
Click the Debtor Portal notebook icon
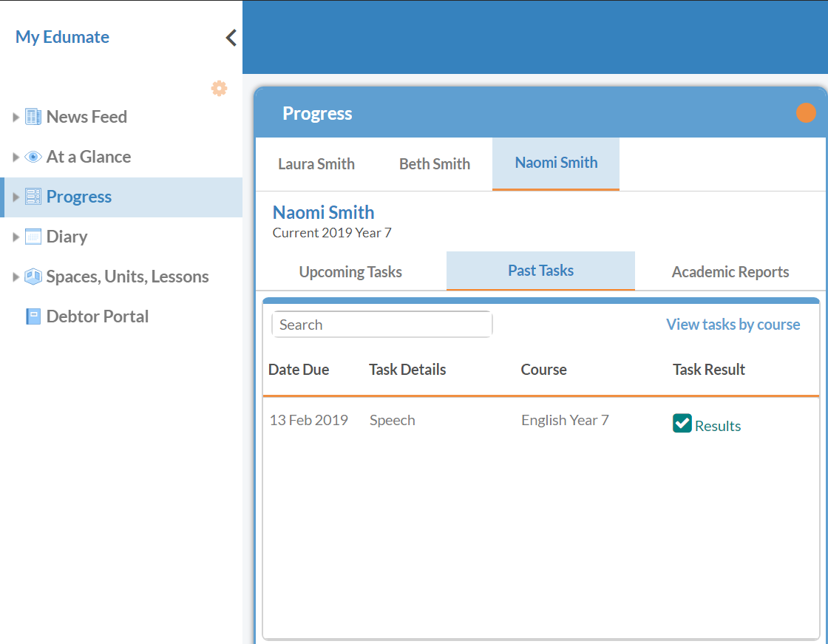tap(33, 316)
